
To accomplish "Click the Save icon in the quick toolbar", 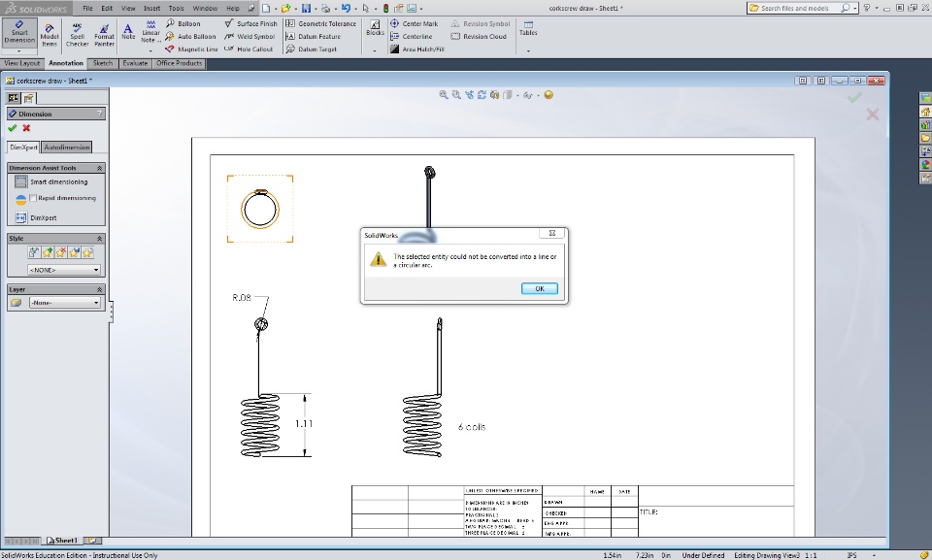I will 306,9.
